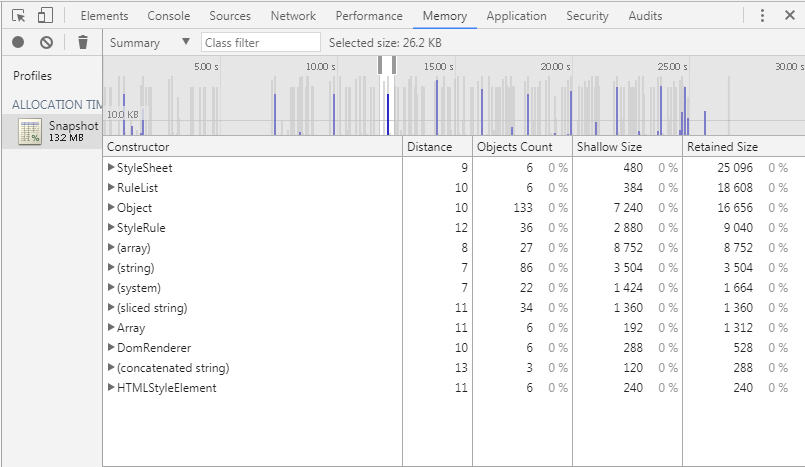Click the left timeline selection handle
The width and height of the screenshot is (805, 467).
[380, 65]
